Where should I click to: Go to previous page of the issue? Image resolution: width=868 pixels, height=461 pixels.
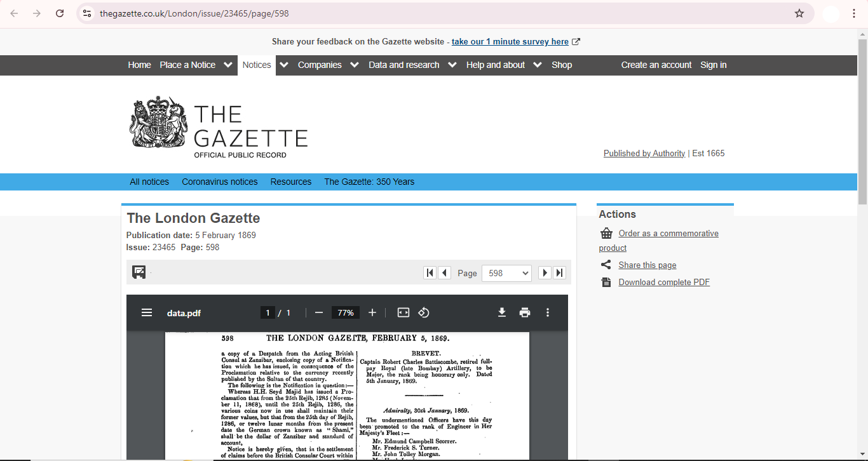(445, 272)
